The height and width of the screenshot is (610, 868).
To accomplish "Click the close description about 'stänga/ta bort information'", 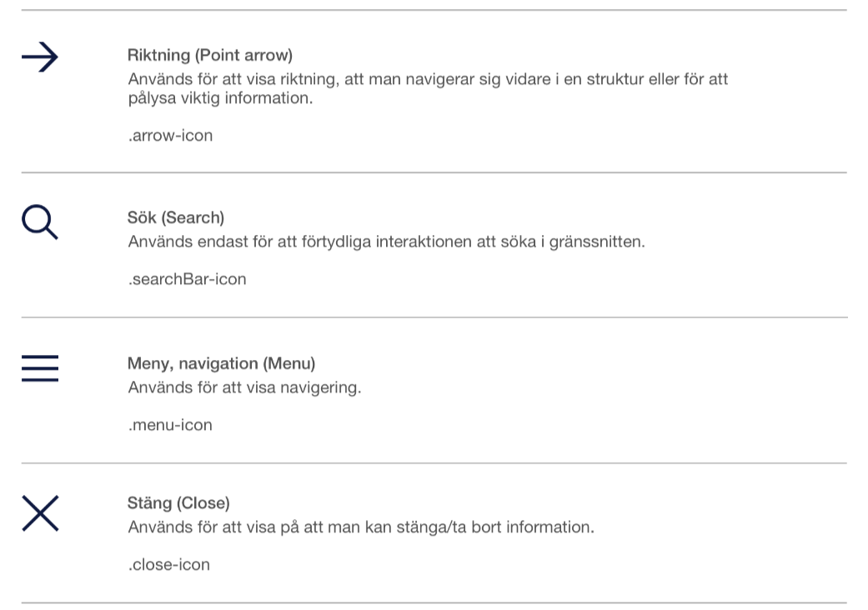I will [361, 527].
